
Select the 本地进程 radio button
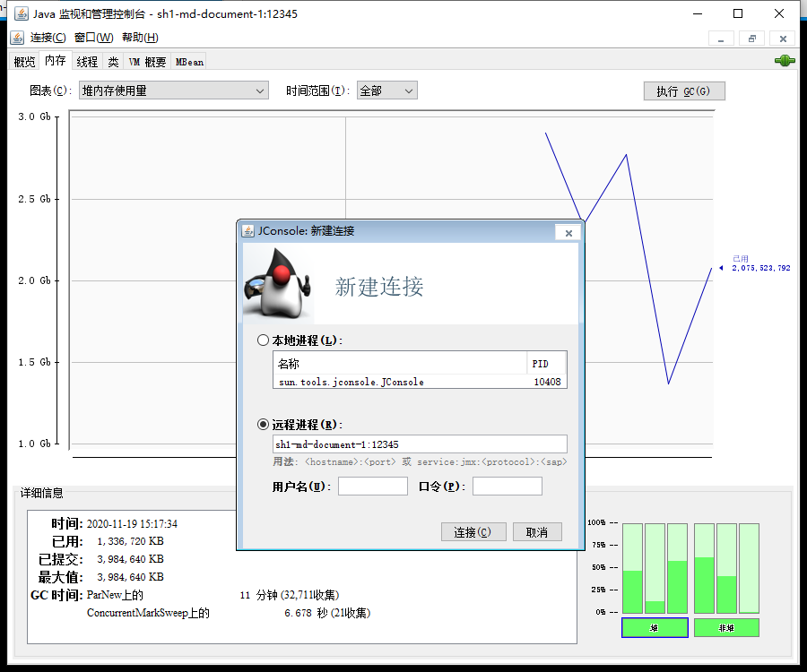pyautogui.click(x=263, y=340)
